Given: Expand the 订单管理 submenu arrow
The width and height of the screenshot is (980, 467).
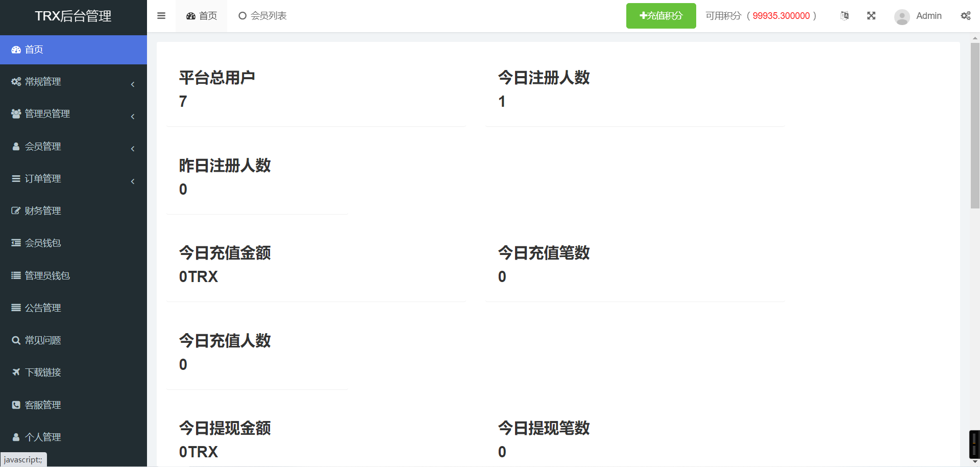Looking at the screenshot, I should coord(133,181).
